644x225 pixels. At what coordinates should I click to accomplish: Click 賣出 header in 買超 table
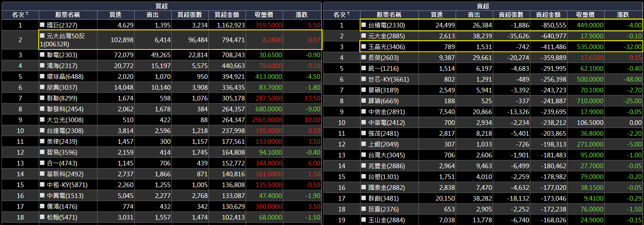tap(152, 15)
